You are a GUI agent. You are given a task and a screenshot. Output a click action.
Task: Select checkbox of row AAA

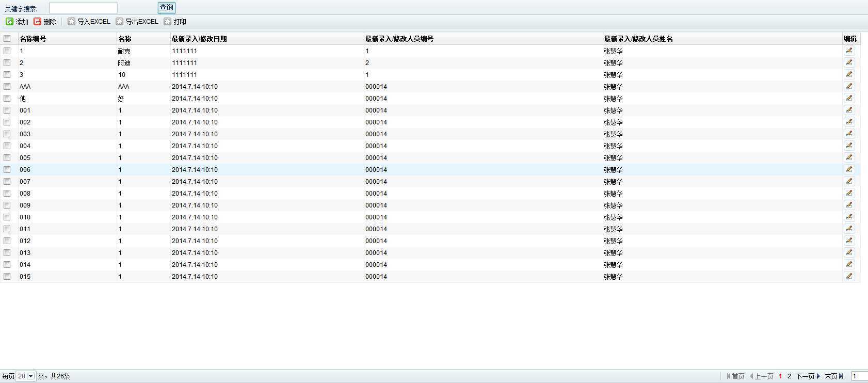[7, 86]
